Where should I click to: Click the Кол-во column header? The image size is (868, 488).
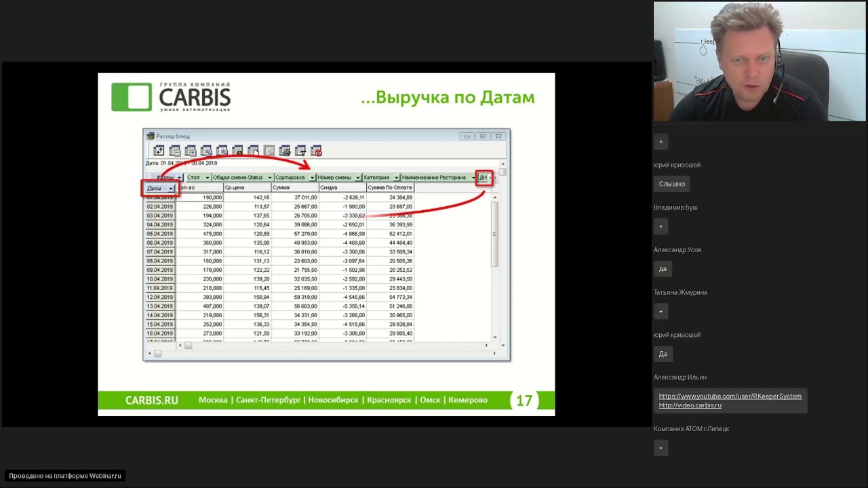200,188
